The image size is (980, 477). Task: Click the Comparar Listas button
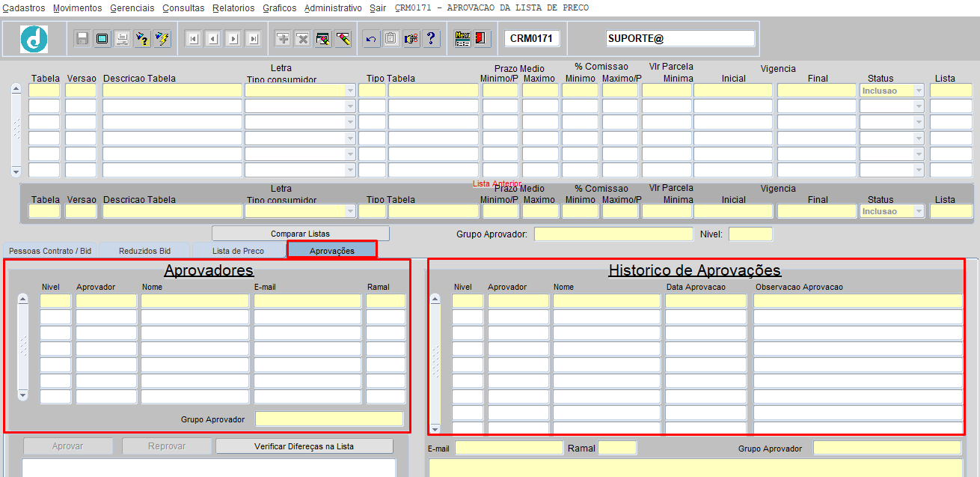pos(300,234)
